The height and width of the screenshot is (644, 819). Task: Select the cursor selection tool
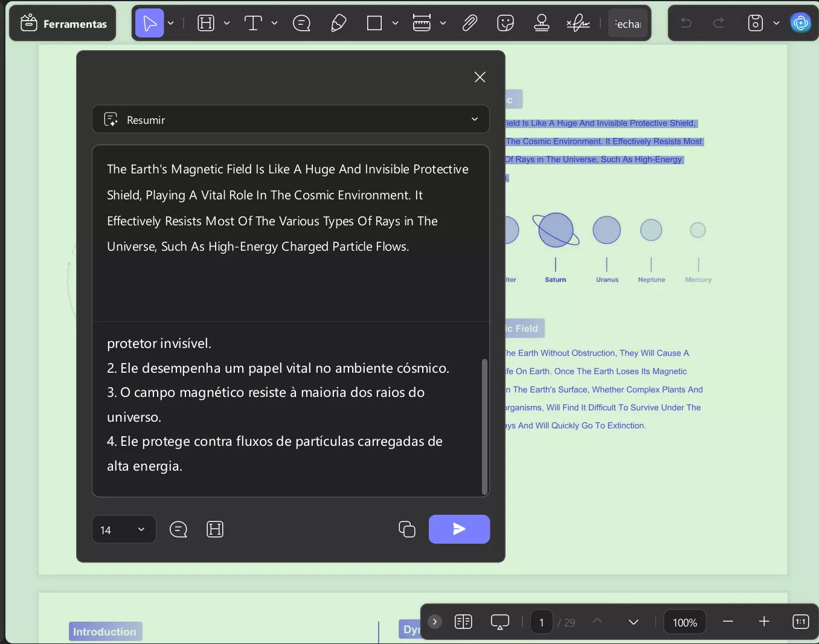150,24
